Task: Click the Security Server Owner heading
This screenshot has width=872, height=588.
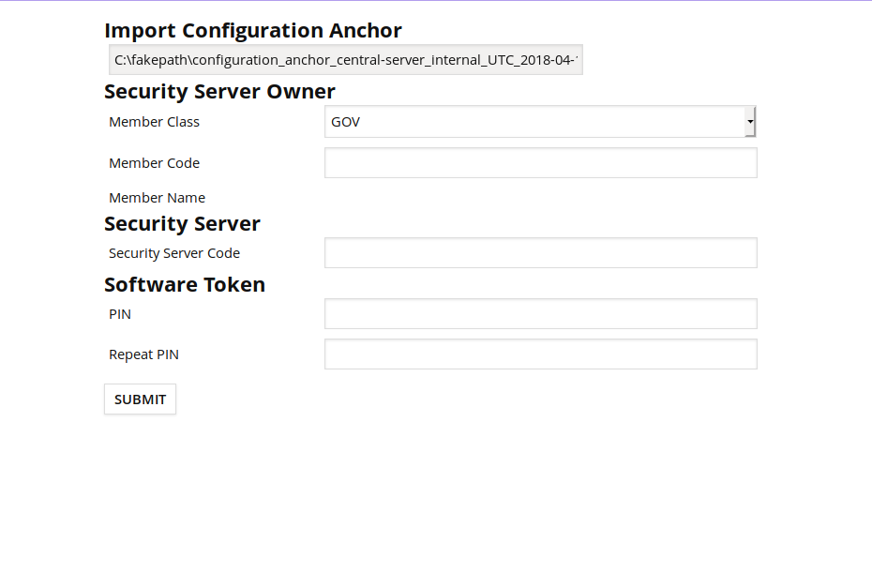Action: pyautogui.click(x=219, y=92)
